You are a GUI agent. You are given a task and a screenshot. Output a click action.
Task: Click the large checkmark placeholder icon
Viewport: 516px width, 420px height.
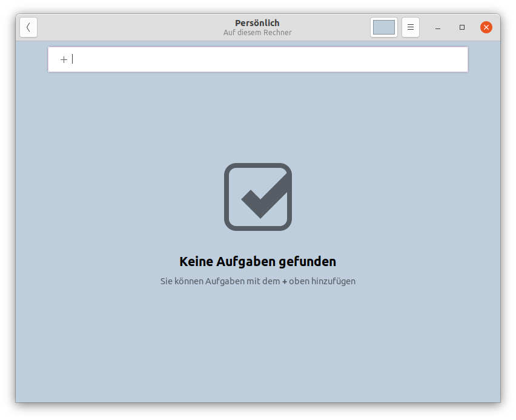pos(258,197)
